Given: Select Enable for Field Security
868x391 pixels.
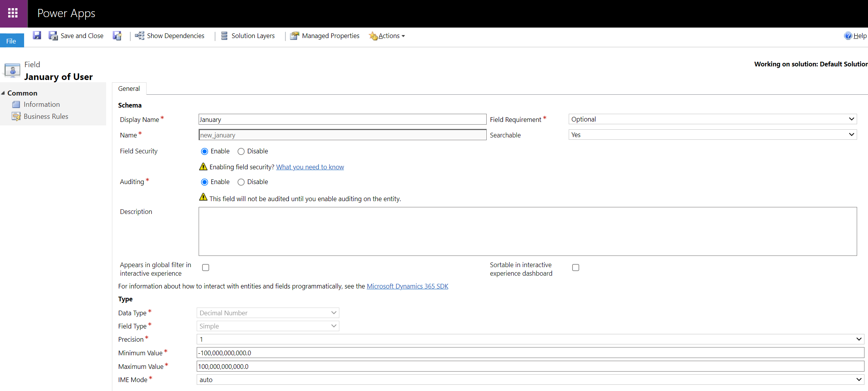Looking at the screenshot, I should pyautogui.click(x=204, y=151).
